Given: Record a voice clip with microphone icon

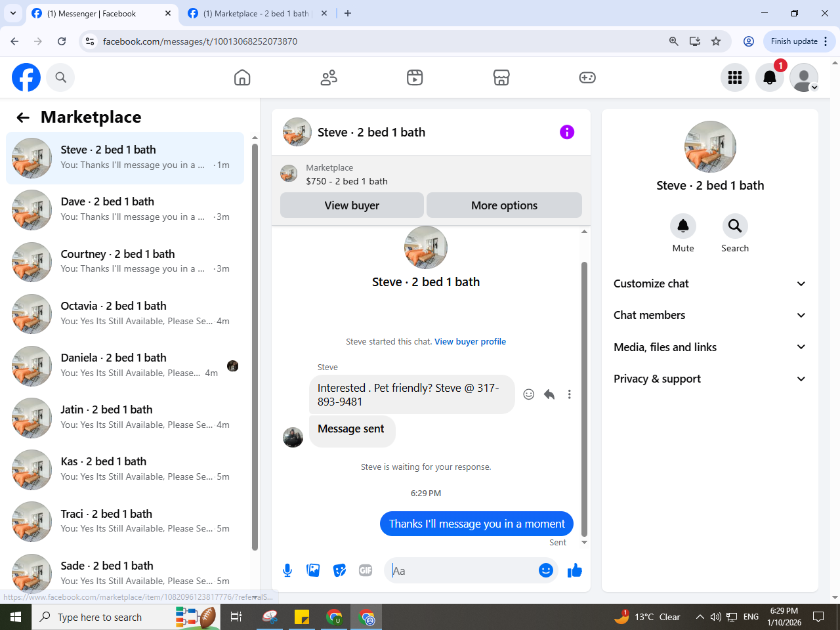Looking at the screenshot, I should point(287,570).
